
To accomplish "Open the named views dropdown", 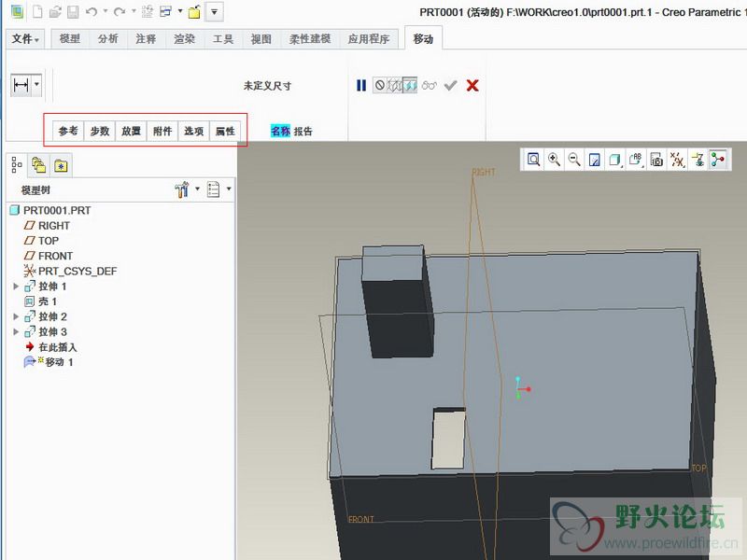I will [x=636, y=160].
